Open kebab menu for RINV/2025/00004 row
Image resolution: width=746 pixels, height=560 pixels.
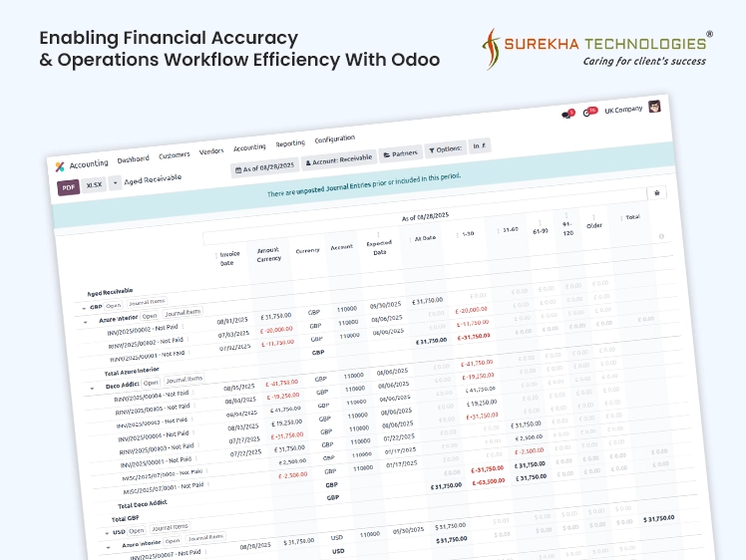[x=194, y=394]
